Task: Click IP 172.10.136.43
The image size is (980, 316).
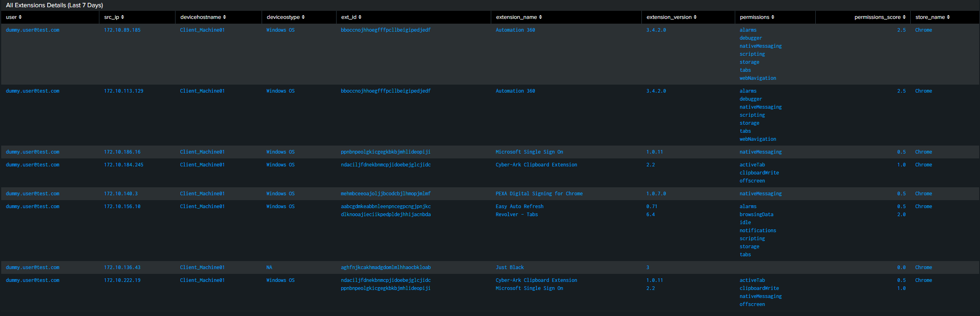Action: click(122, 267)
